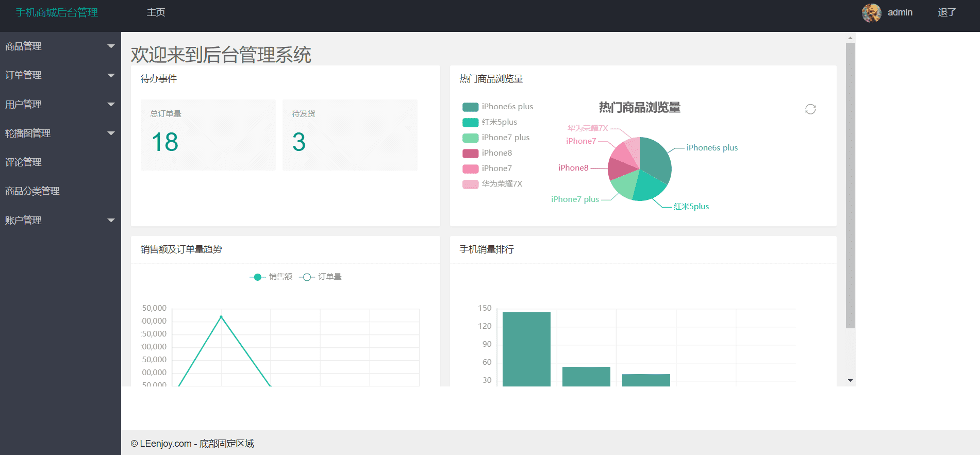This screenshot has height=455, width=980.
Task: Click the scrollbar down arrow
Action: click(850, 380)
